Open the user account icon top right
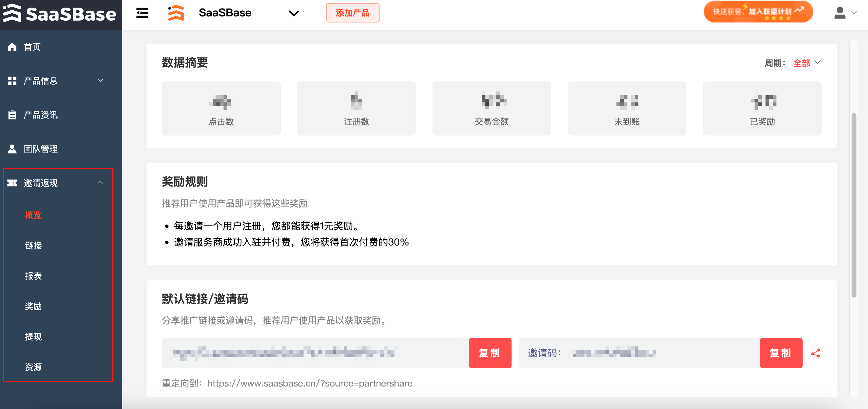Image resolution: width=868 pixels, height=409 pixels. (839, 13)
